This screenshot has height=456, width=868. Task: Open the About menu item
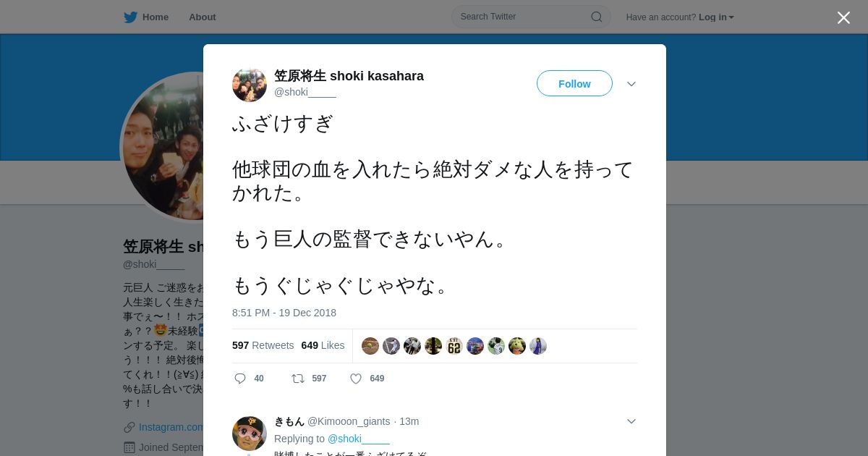(203, 17)
